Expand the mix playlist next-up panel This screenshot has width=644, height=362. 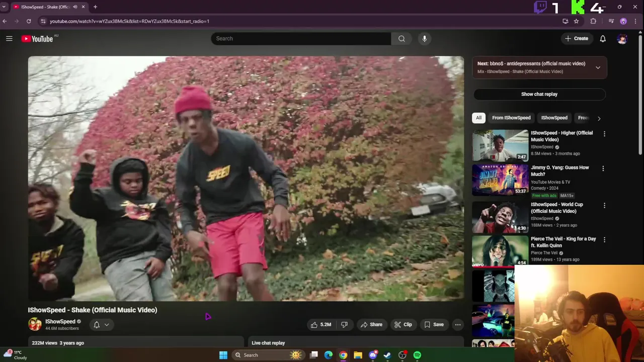click(598, 67)
